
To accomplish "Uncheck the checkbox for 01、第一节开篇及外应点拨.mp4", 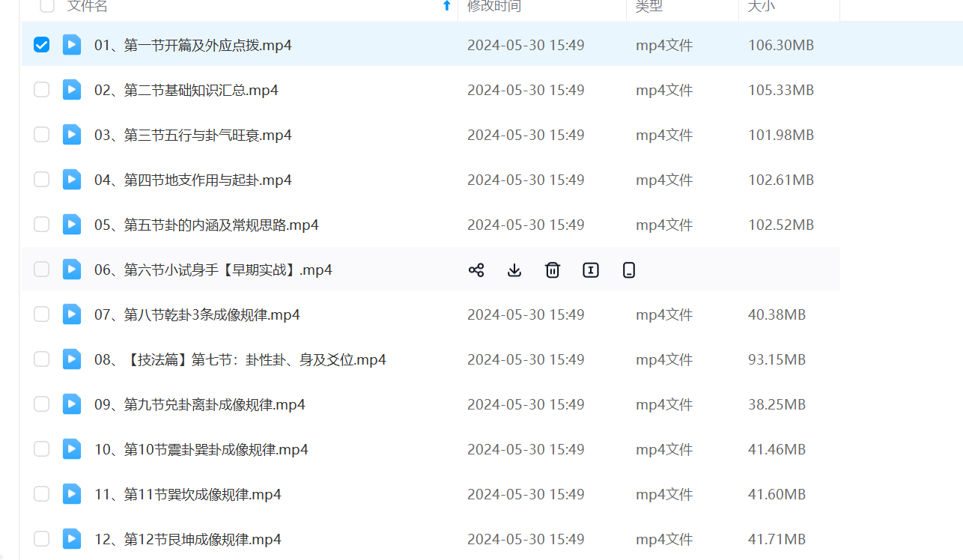I will point(42,45).
